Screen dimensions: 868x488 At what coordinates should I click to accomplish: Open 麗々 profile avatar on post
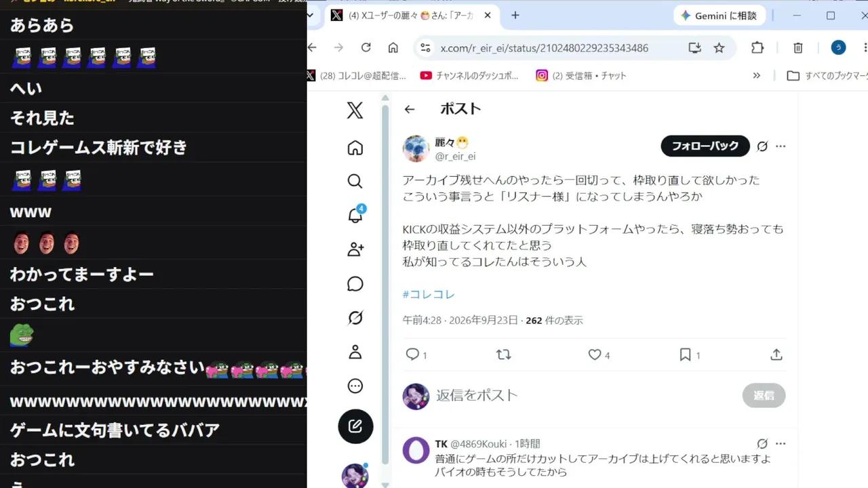pyautogui.click(x=416, y=148)
